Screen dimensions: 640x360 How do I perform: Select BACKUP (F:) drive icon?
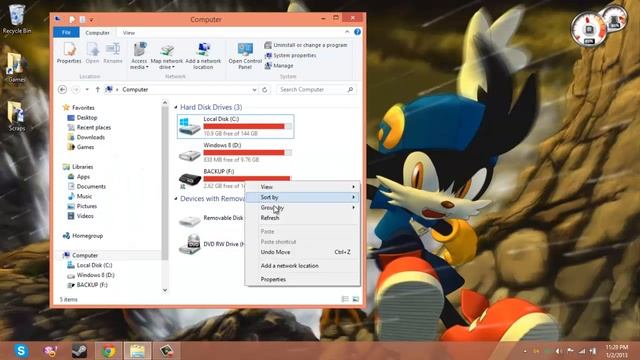pos(190,179)
